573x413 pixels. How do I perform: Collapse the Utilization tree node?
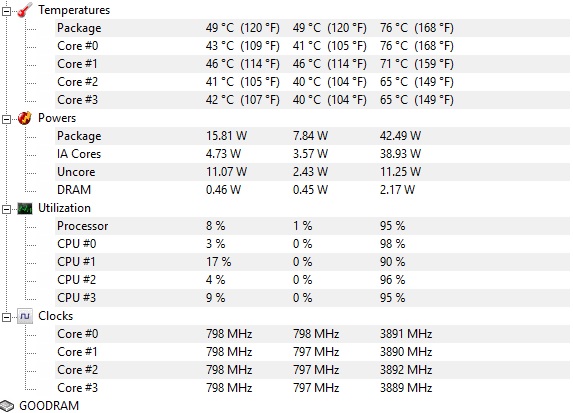coord(6,209)
